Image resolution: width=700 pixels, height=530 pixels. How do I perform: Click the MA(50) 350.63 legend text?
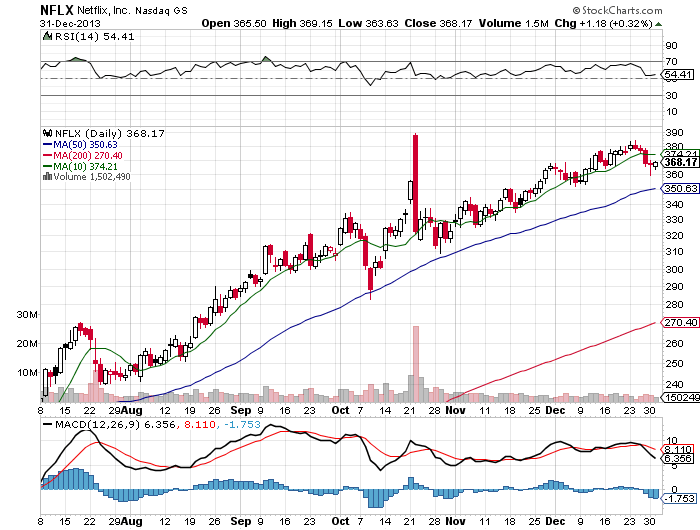pyautogui.click(x=85, y=144)
